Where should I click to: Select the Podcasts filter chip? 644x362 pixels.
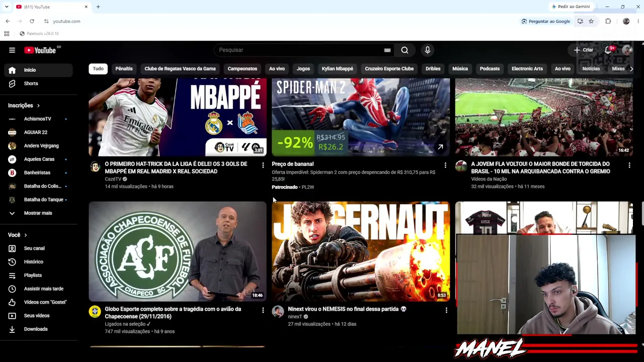click(490, 69)
